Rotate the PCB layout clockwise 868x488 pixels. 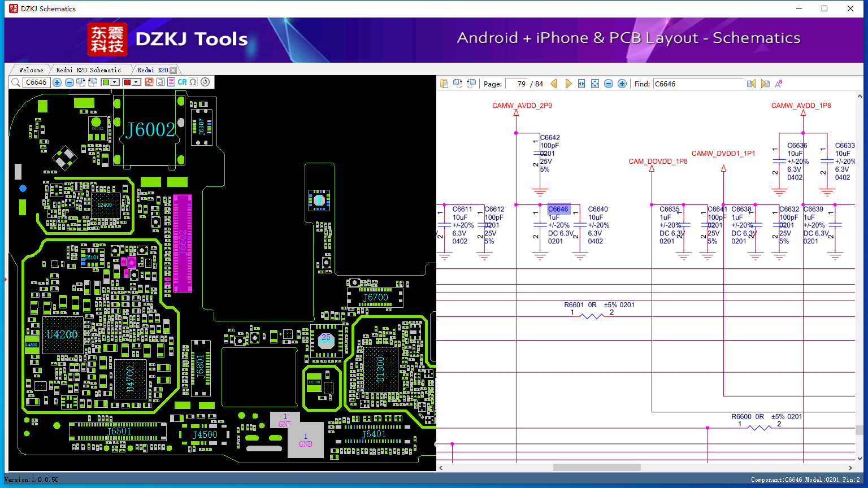point(81,82)
